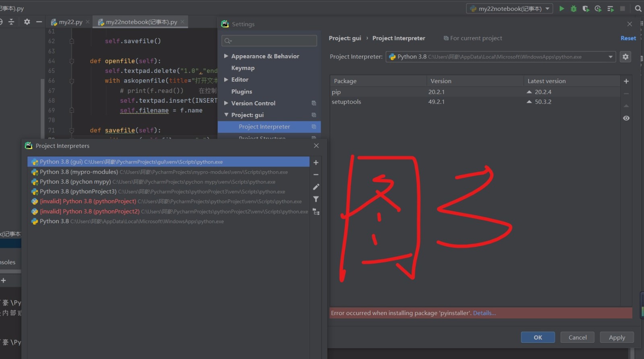
Task: Close the Project Interpreters dialog
Action: point(316,145)
